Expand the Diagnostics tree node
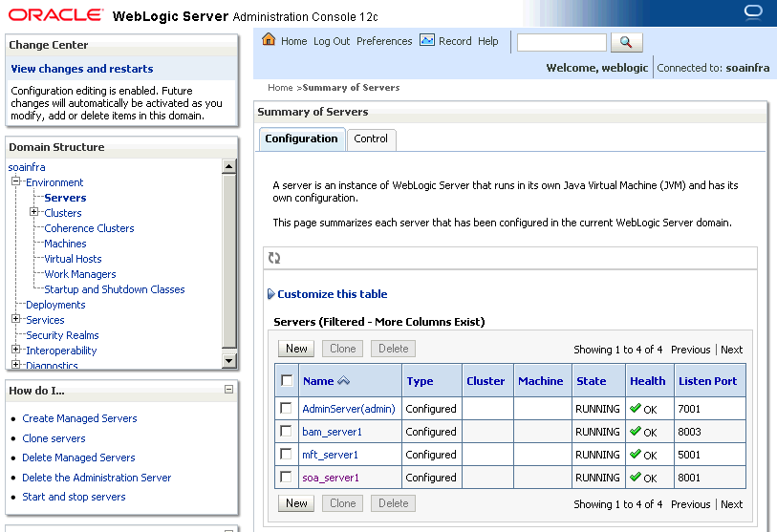The height and width of the screenshot is (532, 777). pyautogui.click(x=16, y=365)
